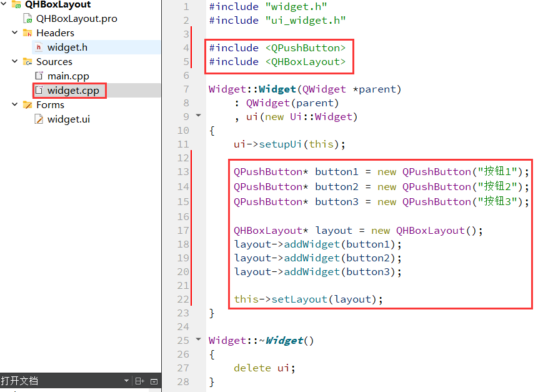Viewport: 538px width, 392px height.
Task: Click the Headers folder icon
Action: 27,33
